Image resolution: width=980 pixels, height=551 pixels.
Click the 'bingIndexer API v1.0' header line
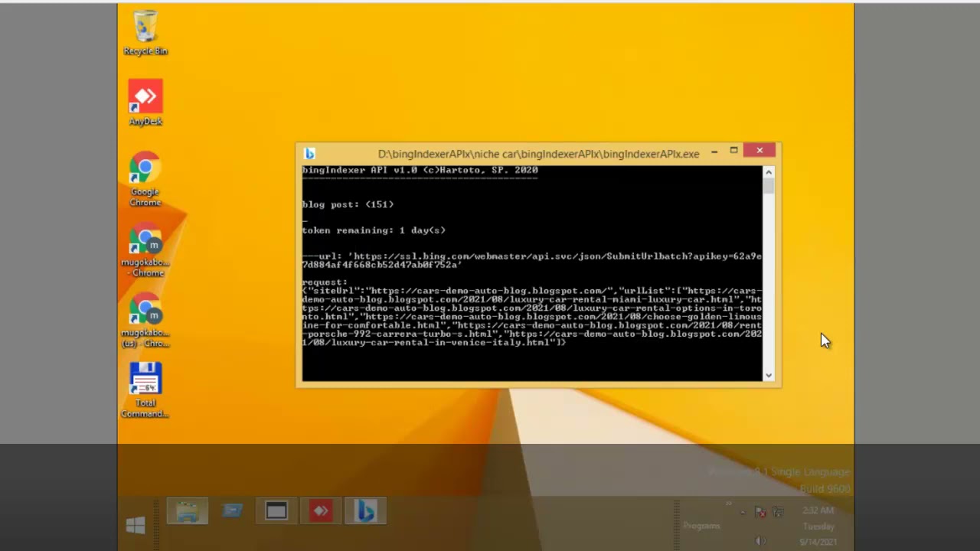point(420,170)
